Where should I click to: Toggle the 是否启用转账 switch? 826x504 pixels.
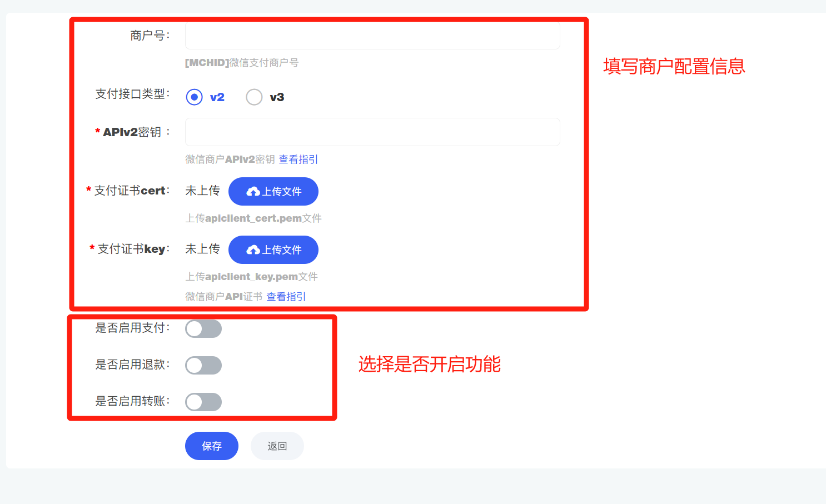pyautogui.click(x=203, y=402)
